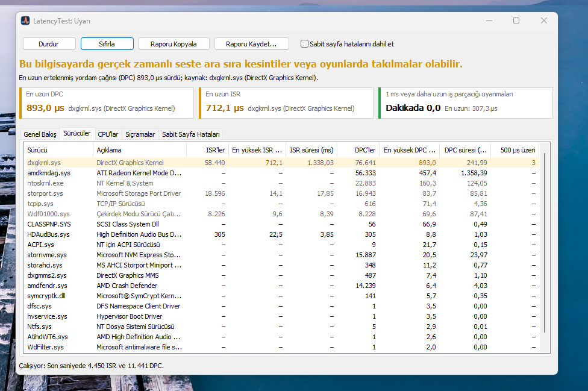The width and height of the screenshot is (588, 391).
Task: Click the hvservice.sys entry
Action: point(281,316)
